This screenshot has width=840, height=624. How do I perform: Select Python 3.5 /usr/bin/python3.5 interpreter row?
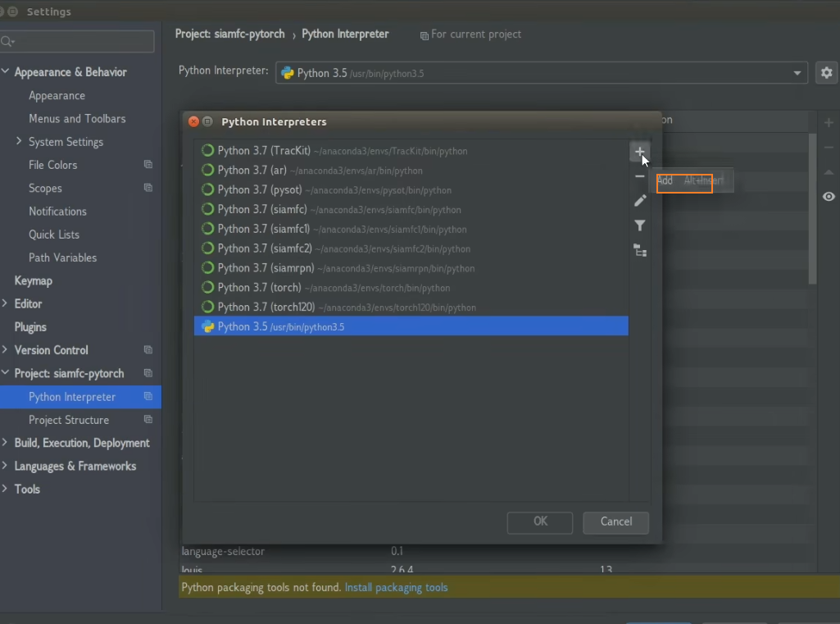click(x=411, y=326)
